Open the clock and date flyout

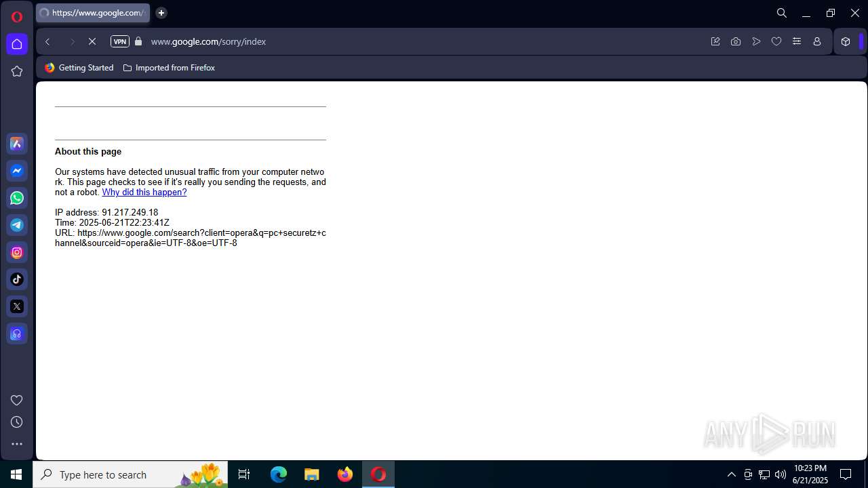pyautogui.click(x=810, y=474)
